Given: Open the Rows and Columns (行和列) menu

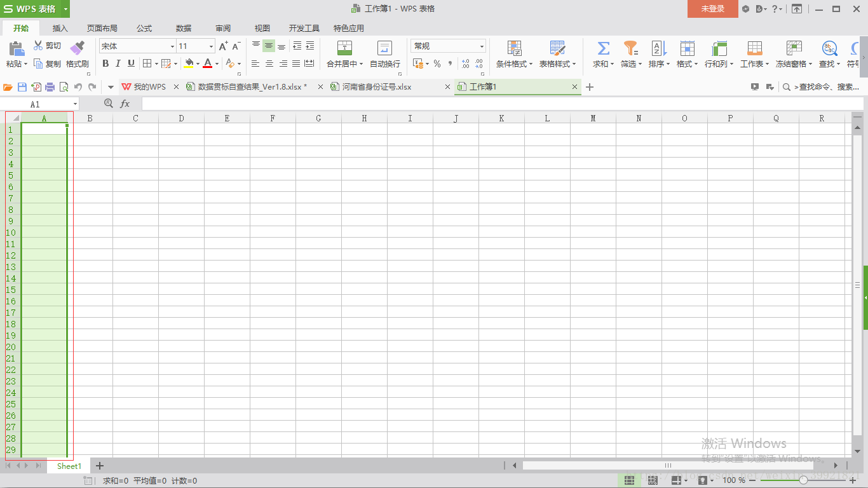Looking at the screenshot, I should [719, 55].
